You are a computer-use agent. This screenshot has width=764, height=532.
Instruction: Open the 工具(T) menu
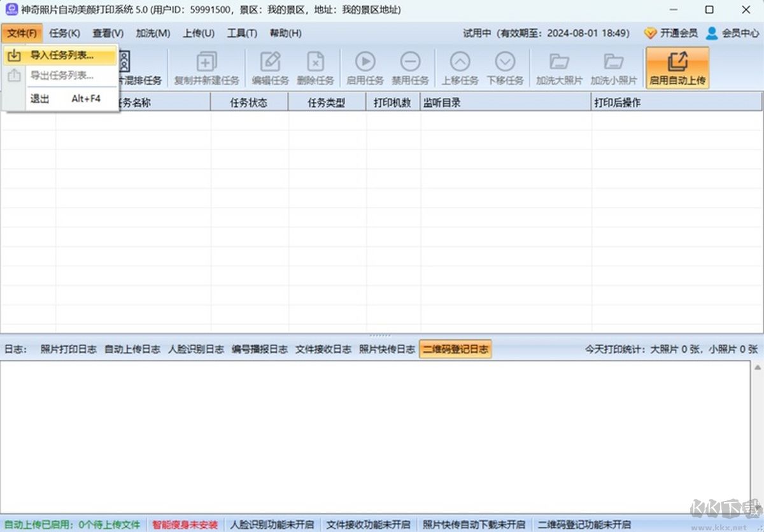(x=242, y=33)
